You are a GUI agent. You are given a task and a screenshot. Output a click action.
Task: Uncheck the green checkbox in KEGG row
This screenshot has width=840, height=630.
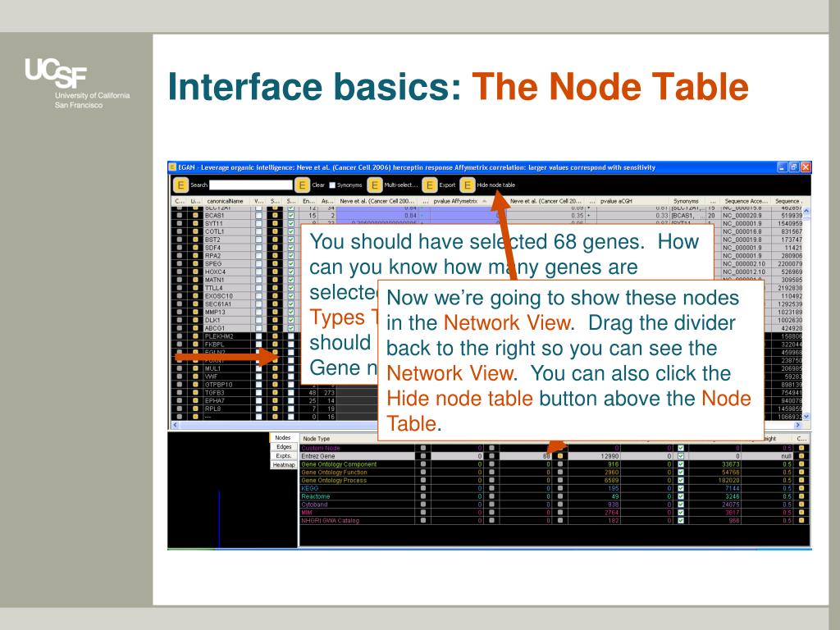coord(680,488)
